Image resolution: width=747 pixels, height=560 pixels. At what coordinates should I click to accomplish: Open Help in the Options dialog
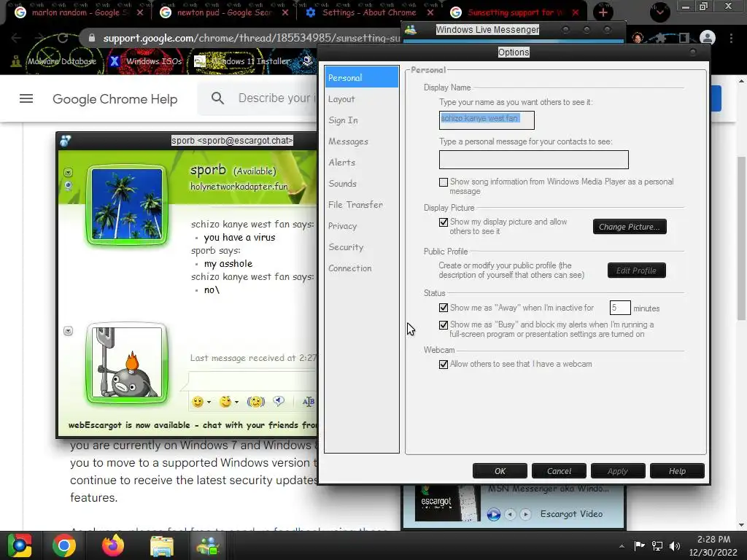(x=677, y=471)
